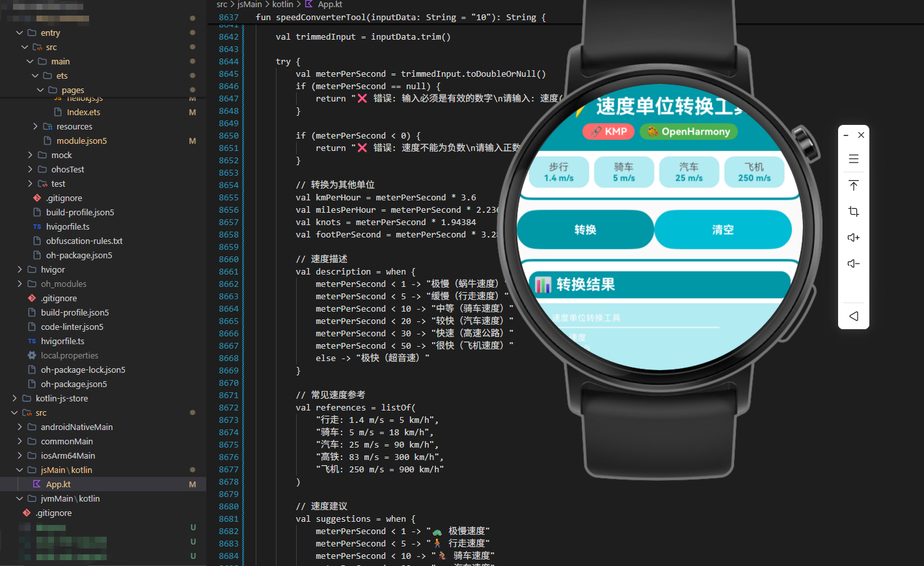Tap the 汽车 25 m/s preset
Image resolution: width=924 pixels, height=566 pixels.
(689, 172)
